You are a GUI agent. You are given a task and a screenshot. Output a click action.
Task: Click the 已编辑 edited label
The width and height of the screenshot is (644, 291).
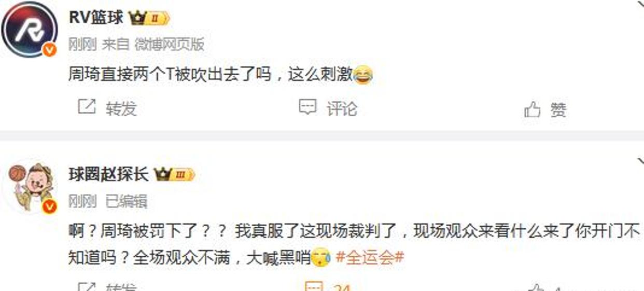tap(127, 201)
